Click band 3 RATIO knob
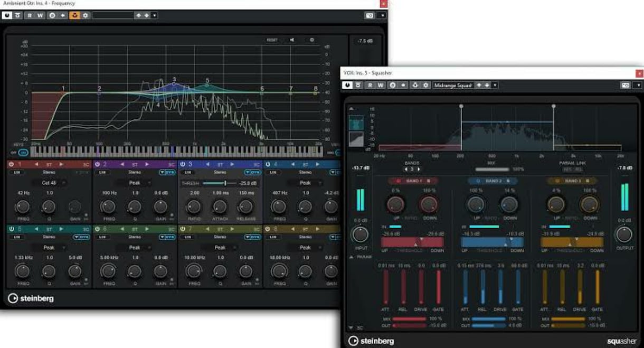 point(194,206)
